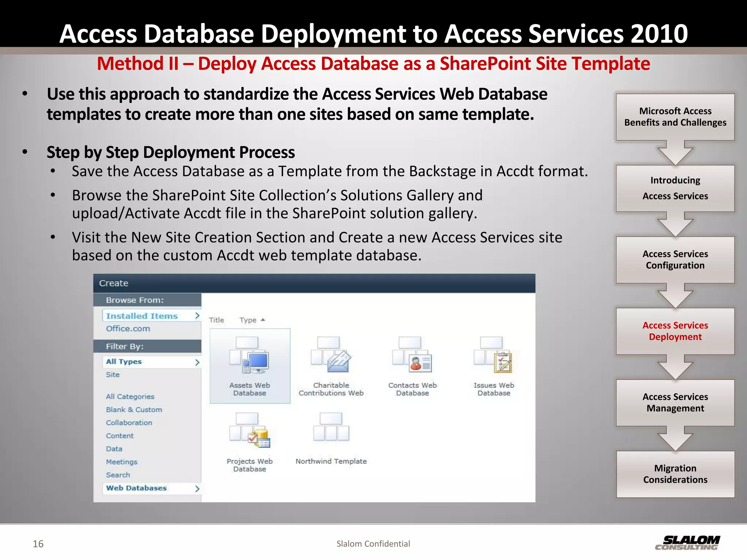Filter by Collaboration category
Screen dimensions: 747x560
coord(129,423)
